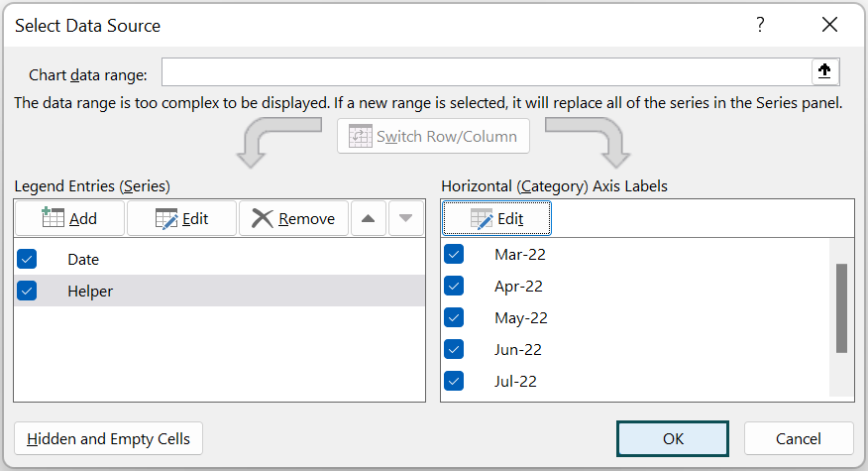The width and height of the screenshot is (868, 471).
Task: Open Hidden and Empty Cells settings
Action: pyautogui.click(x=109, y=438)
